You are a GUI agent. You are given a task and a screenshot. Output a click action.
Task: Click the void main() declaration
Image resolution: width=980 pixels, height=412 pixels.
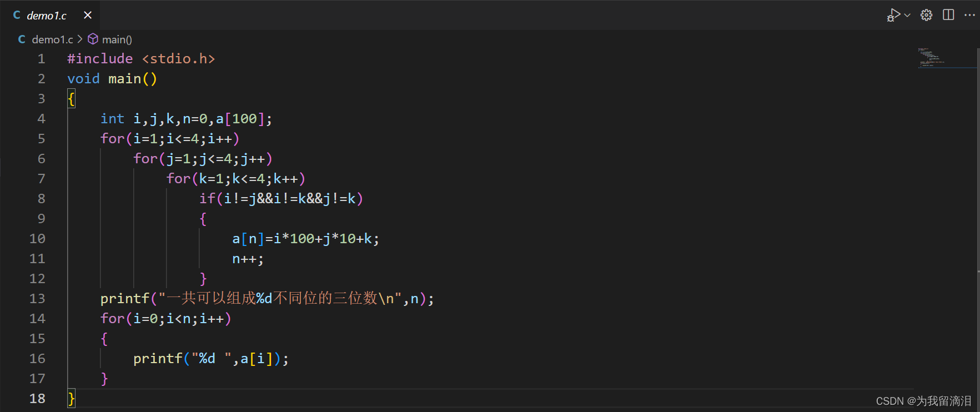click(x=112, y=79)
